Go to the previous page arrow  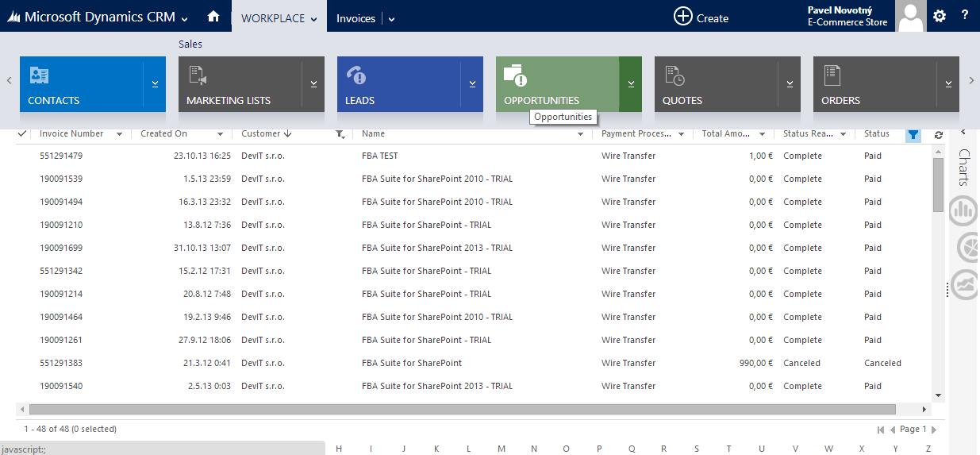[x=894, y=430]
